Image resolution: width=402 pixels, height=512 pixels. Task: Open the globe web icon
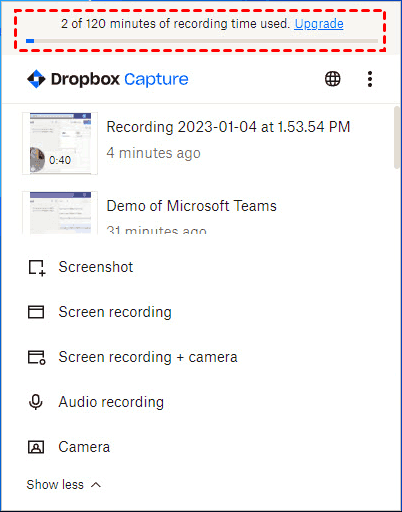click(x=333, y=79)
